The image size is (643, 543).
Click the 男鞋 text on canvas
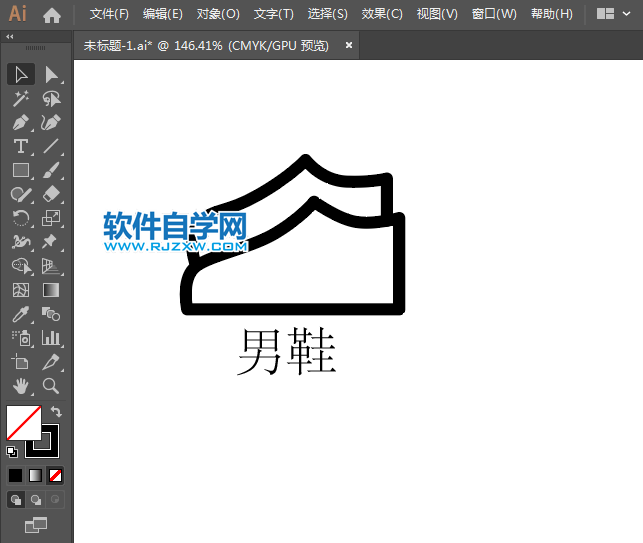coord(287,351)
